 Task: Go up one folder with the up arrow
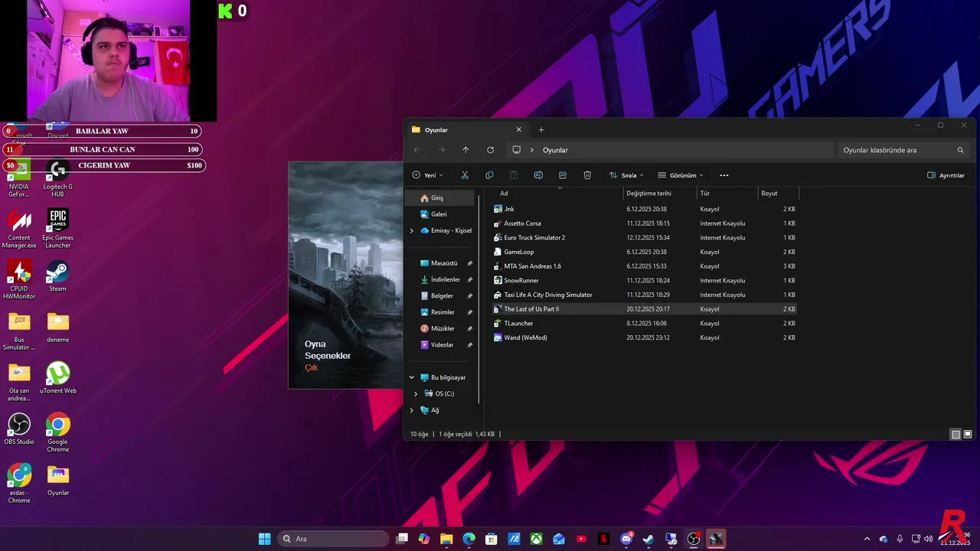(465, 150)
